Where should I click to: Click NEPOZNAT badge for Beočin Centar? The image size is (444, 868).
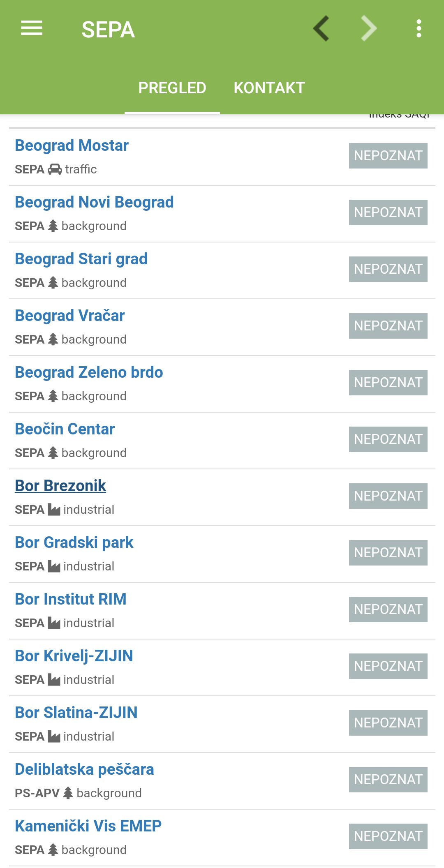click(x=388, y=439)
